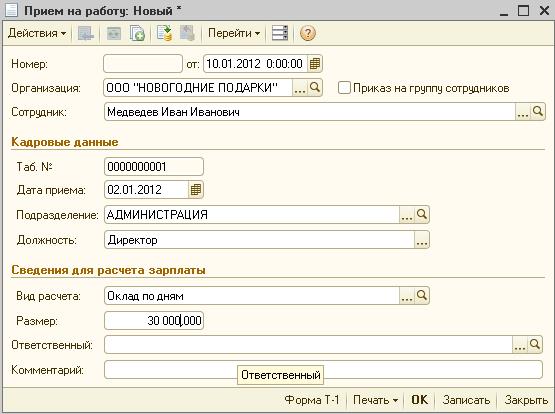Click the grayed icon left of Перейти
This screenshot has height=414, width=555.
[x=187, y=33]
